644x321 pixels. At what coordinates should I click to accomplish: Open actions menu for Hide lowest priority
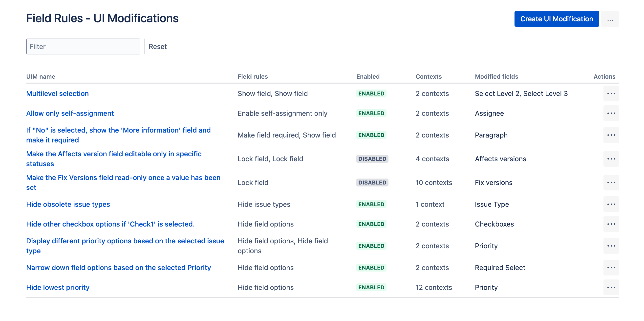pos(611,287)
